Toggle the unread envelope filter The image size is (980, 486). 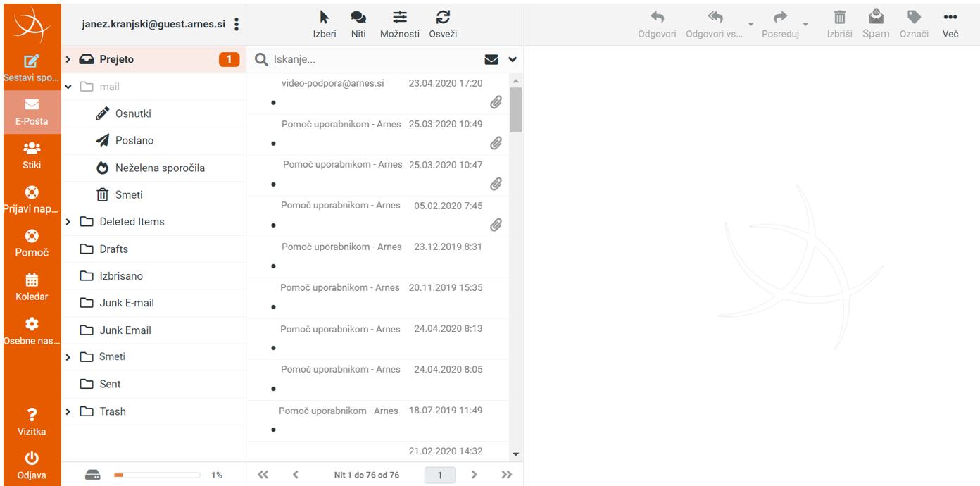491,60
